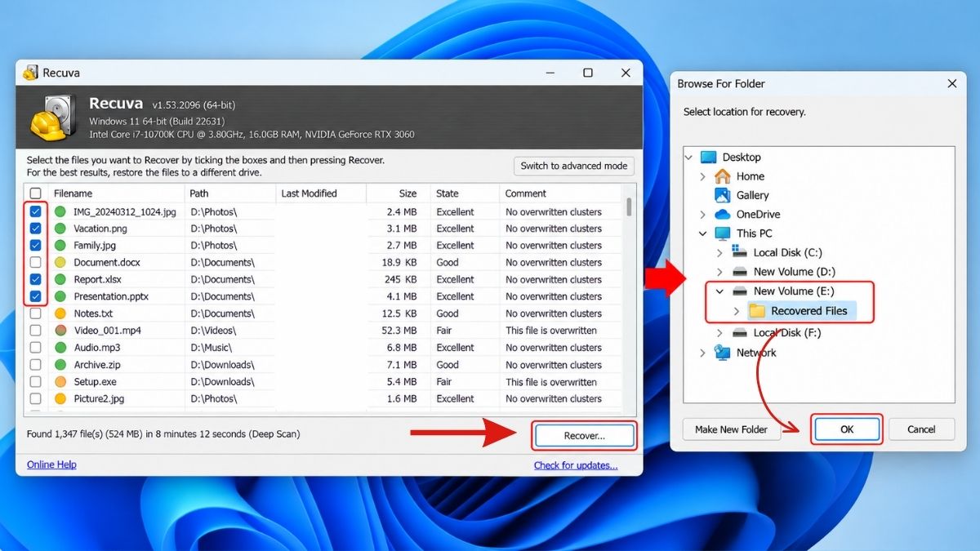Click the small Recuva title bar icon
The height and width of the screenshot is (551, 980).
coord(31,73)
